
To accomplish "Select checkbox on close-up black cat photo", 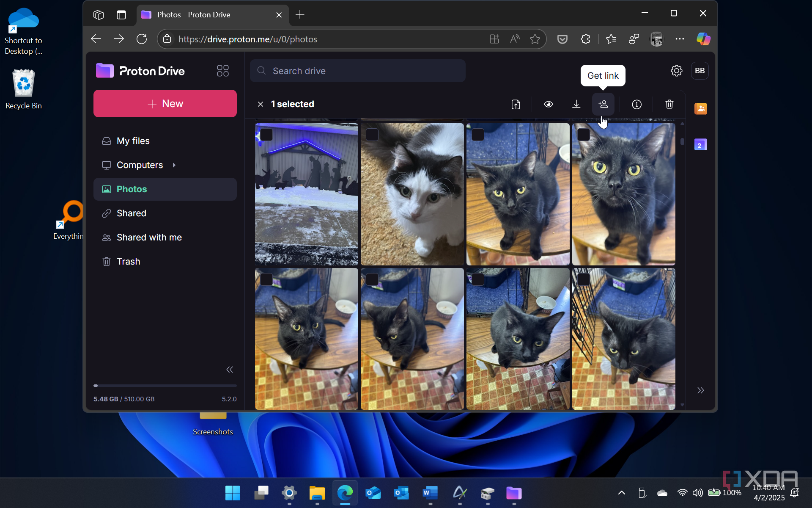I will point(584,135).
